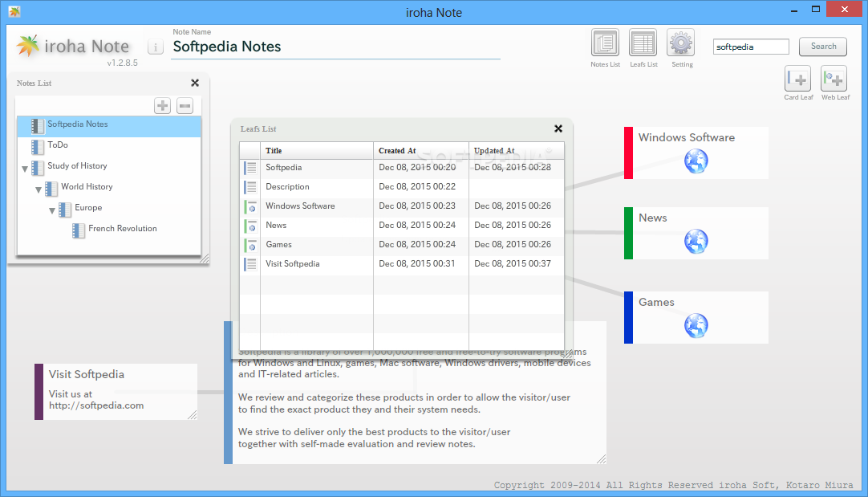Click resize grip of description card
This screenshot has height=497, width=868.
coord(601,458)
